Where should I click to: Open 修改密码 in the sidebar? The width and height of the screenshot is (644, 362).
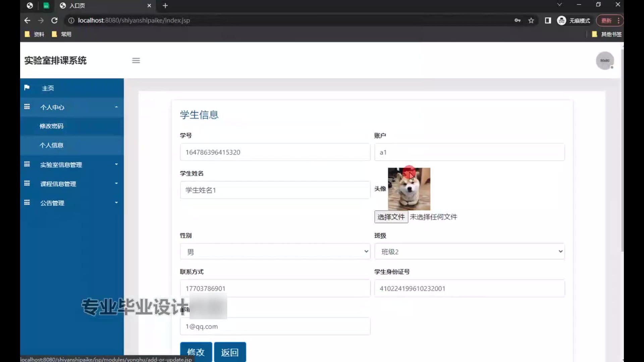click(x=51, y=126)
